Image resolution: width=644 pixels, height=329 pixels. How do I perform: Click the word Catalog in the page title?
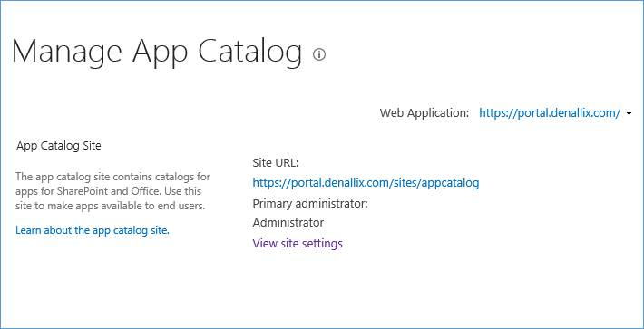(249, 52)
